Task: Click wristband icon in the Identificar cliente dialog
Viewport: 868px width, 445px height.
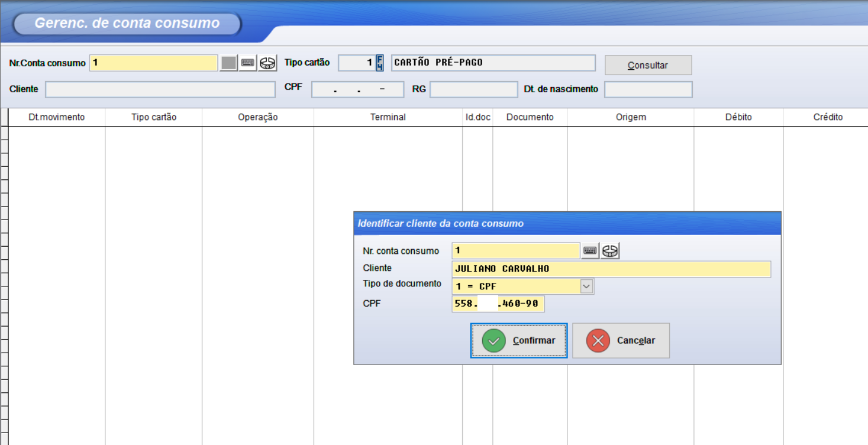Action: [x=610, y=251]
